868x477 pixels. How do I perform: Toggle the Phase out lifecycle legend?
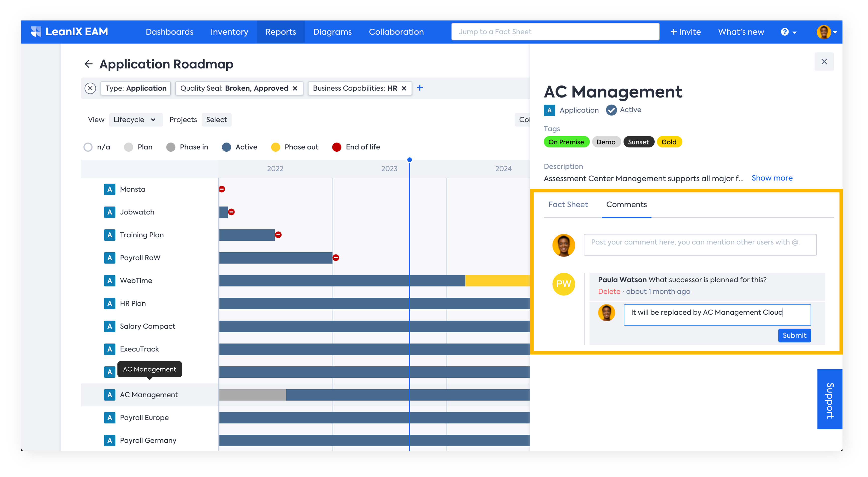(x=295, y=147)
